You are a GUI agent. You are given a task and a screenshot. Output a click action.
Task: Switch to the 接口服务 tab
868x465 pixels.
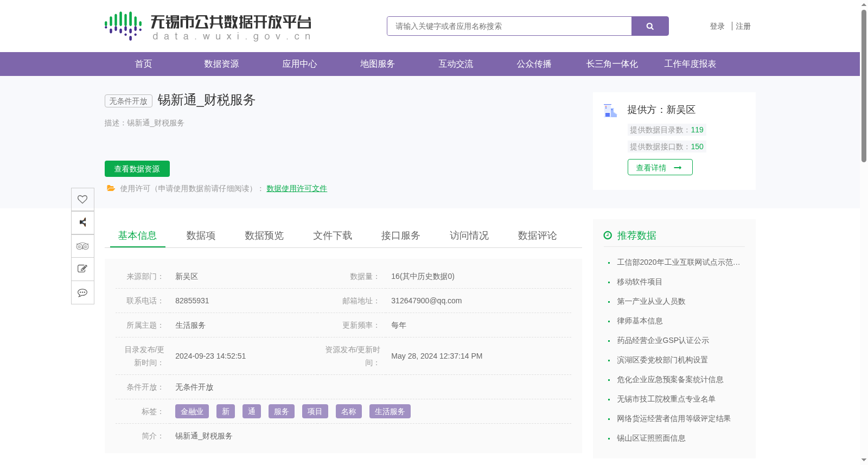pos(401,235)
